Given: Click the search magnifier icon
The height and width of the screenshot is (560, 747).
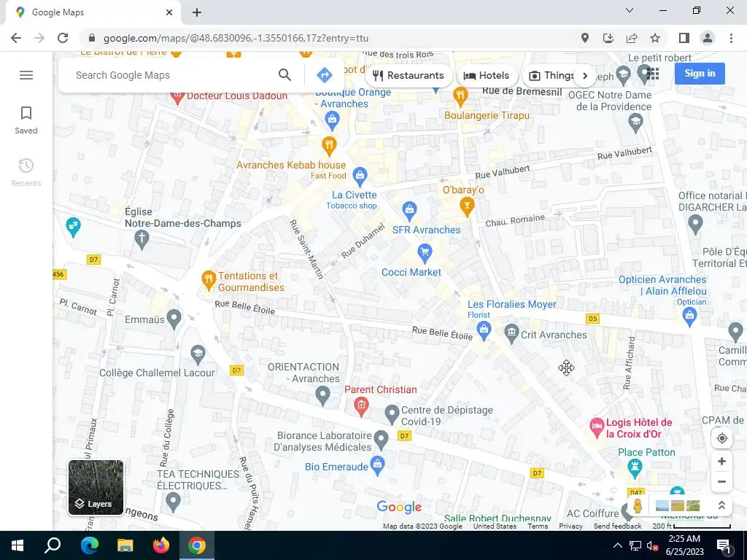Looking at the screenshot, I should pyautogui.click(x=285, y=75).
